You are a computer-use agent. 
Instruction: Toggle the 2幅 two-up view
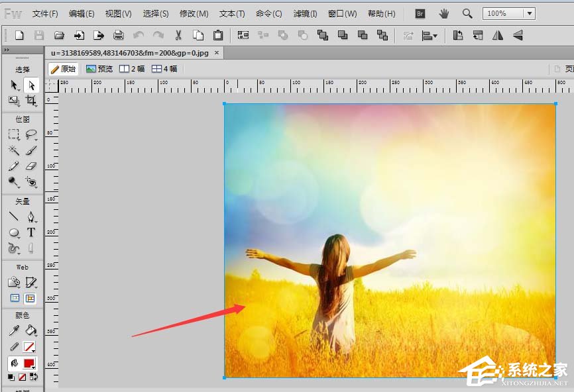click(132, 69)
